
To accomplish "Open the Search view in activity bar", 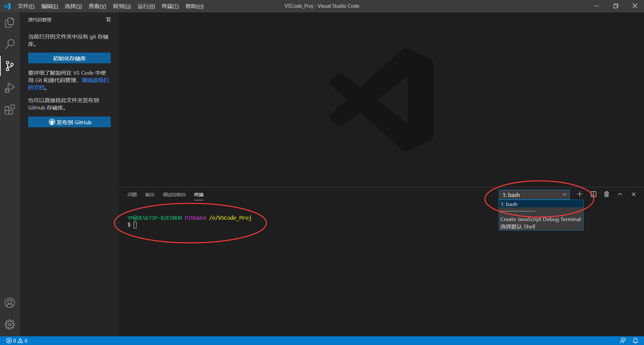I will coord(10,44).
